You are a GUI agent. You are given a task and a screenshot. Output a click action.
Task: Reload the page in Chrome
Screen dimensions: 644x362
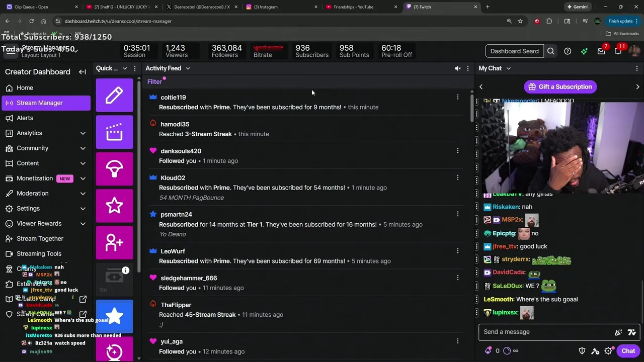(x=31, y=21)
